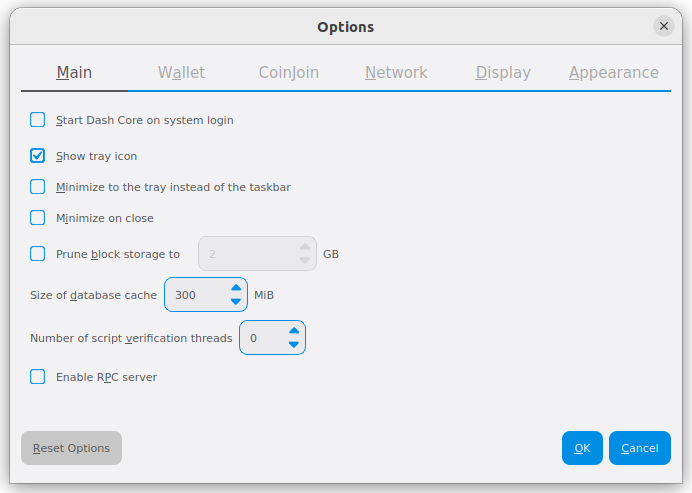
Task: Enable Minimize to the tray option
Action: click(x=38, y=187)
